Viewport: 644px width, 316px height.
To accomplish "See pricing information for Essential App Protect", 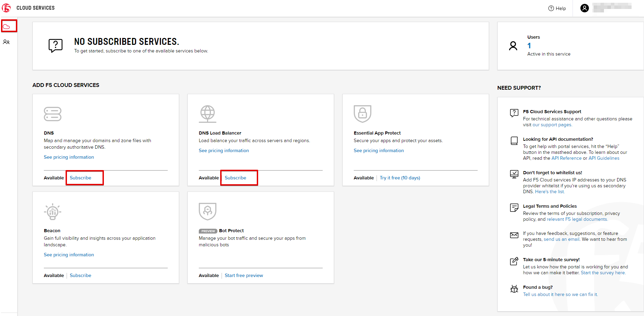I will click(379, 150).
